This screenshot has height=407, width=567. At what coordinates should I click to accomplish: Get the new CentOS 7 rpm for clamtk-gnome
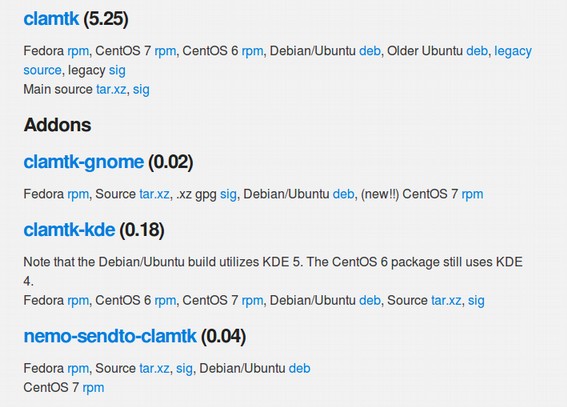click(472, 194)
